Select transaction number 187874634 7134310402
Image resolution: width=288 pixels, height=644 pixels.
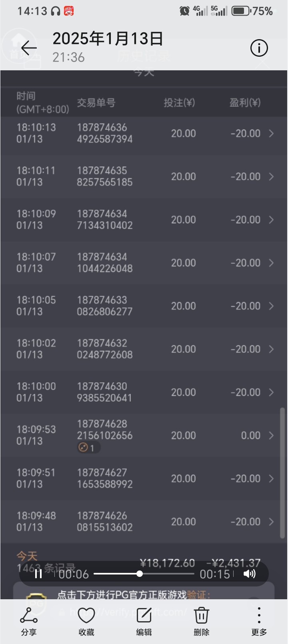(105, 220)
